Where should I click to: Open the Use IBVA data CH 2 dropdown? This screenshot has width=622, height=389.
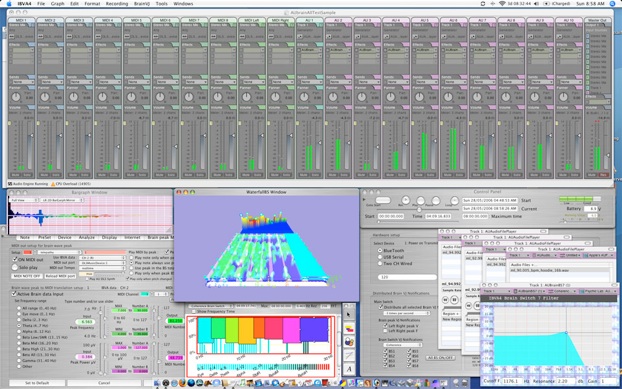point(102,258)
